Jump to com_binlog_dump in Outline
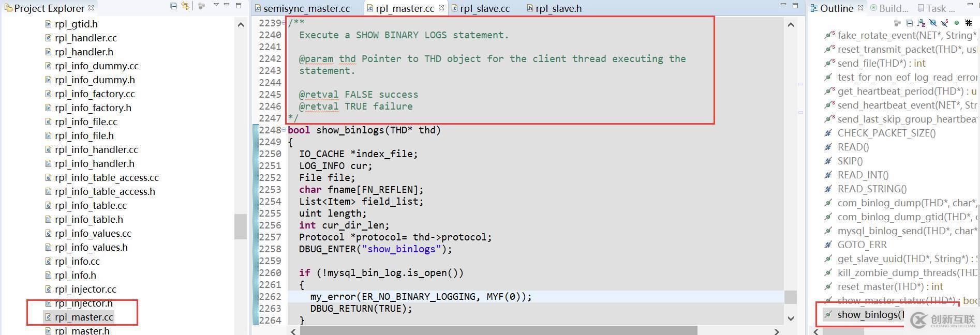This screenshot has height=335, width=980. (x=900, y=203)
